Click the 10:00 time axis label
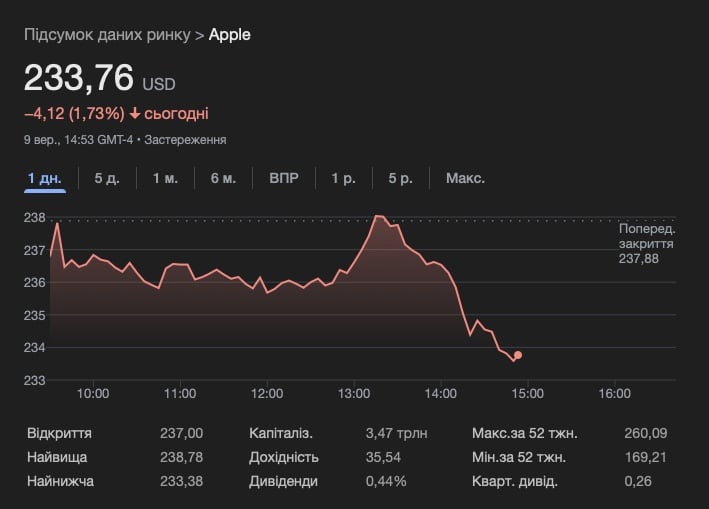 coord(93,394)
